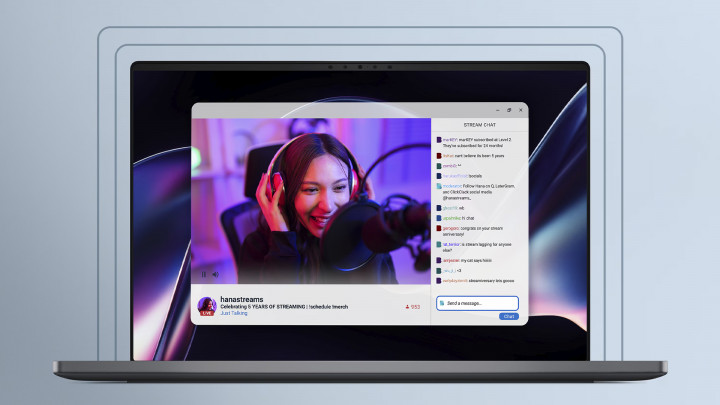Close the stream window
The image size is (720, 405).
click(x=520, y=110)
